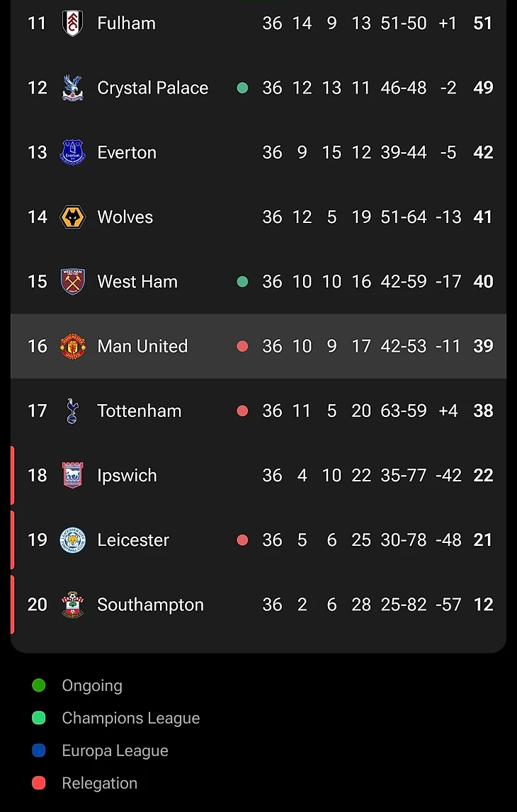Click the blue Europa League legend dot
The image size is (517, 812).
[x=39, y=750]
